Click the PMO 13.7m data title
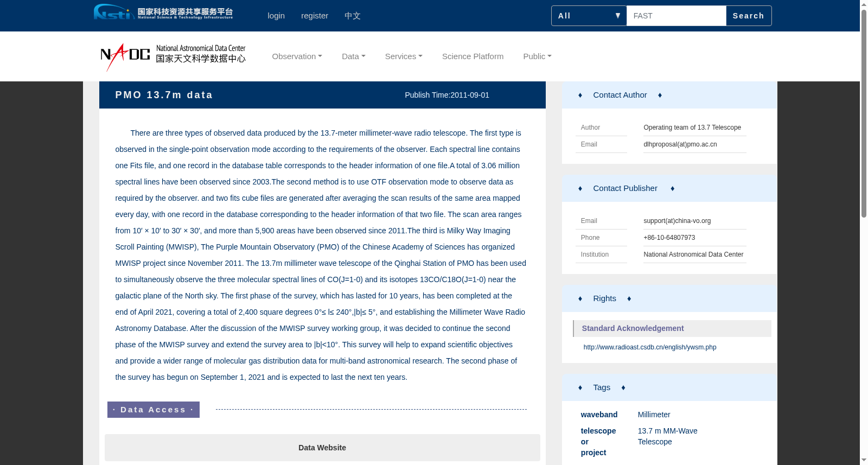The image size is (868, 465). coord(164,95)
